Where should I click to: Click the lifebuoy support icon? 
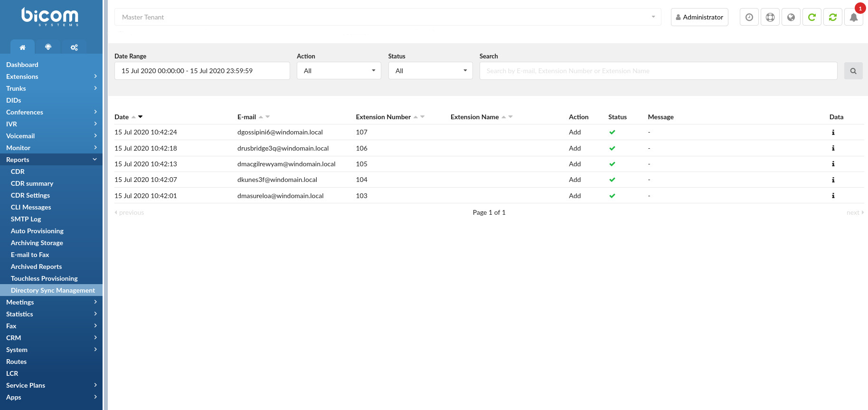(x=770, y=17)
